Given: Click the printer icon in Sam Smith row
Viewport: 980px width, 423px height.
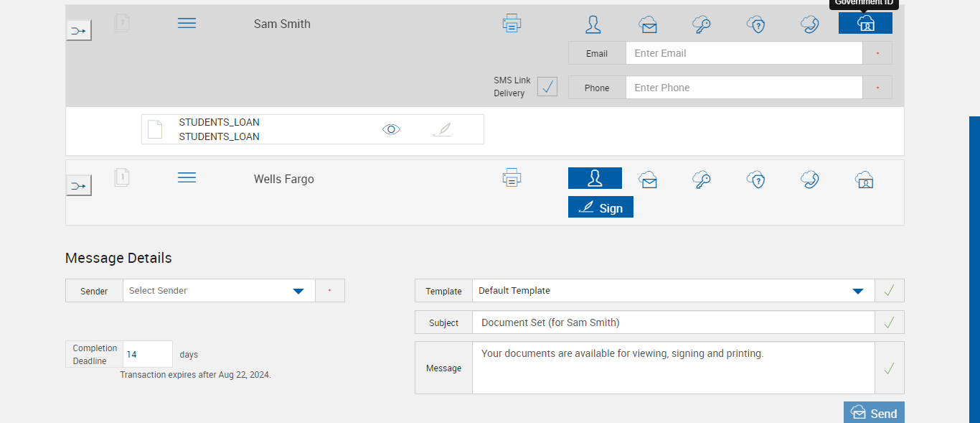Looking at the screenshot, I should (512, 24).
